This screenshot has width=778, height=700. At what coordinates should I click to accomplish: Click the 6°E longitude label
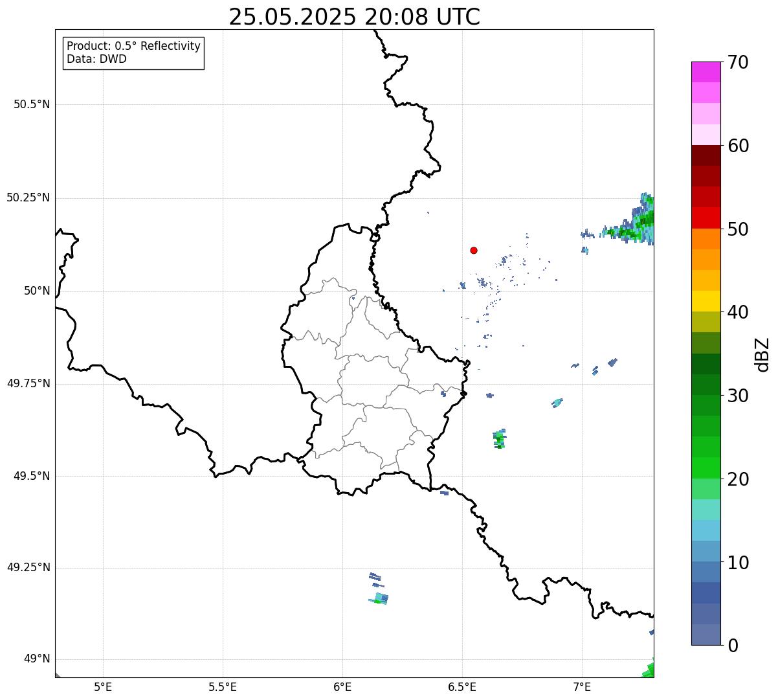click(342, 686)
